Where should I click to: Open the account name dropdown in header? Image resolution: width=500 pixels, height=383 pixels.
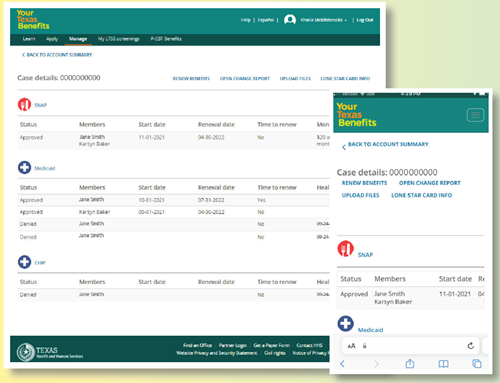pos(323,20)
